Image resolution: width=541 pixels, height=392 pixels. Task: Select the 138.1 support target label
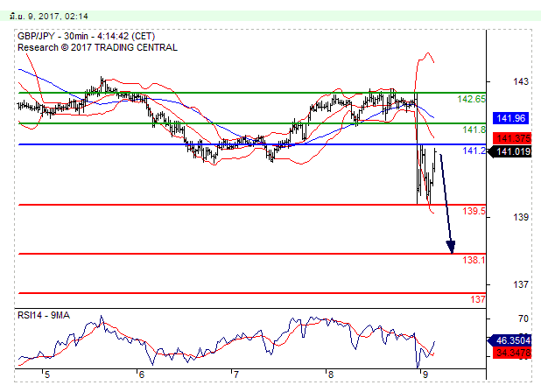473,261
